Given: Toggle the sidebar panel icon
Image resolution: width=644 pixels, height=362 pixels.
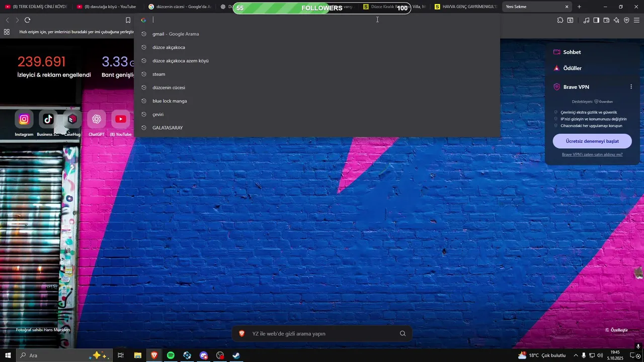Looking at the screenshot, I should 596,20.
